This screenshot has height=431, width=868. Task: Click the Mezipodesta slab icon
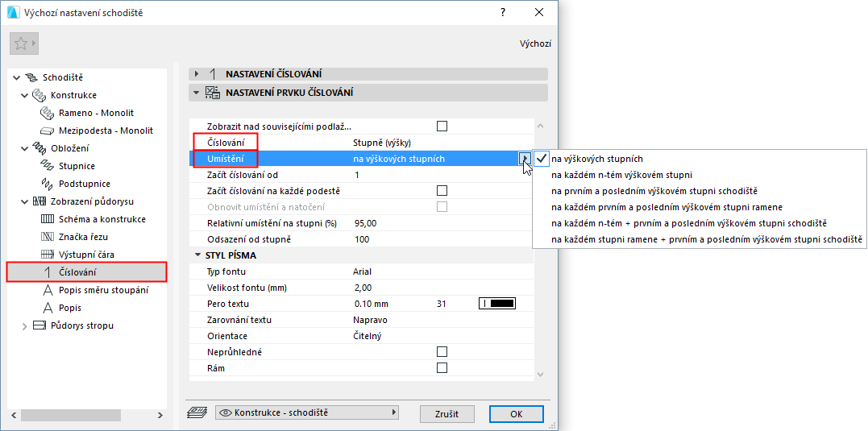[47, 131]
